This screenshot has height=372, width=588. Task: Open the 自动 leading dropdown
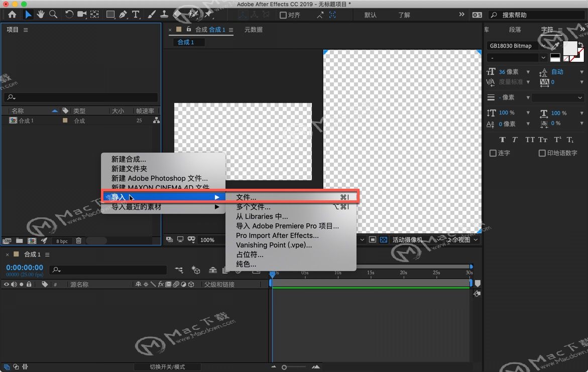(x=581, y=72)
